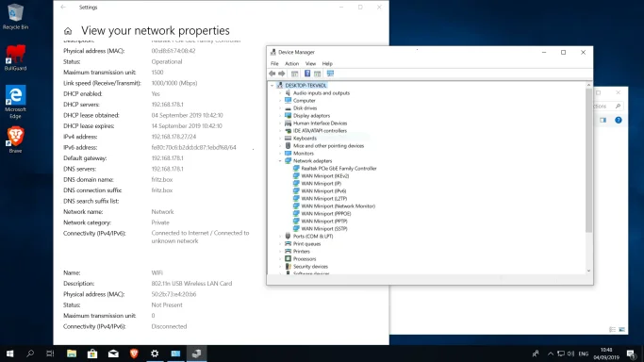Open Brave browser from the taskbar
The width and height of the screenshot is (644, 362).
click(134, 354)
